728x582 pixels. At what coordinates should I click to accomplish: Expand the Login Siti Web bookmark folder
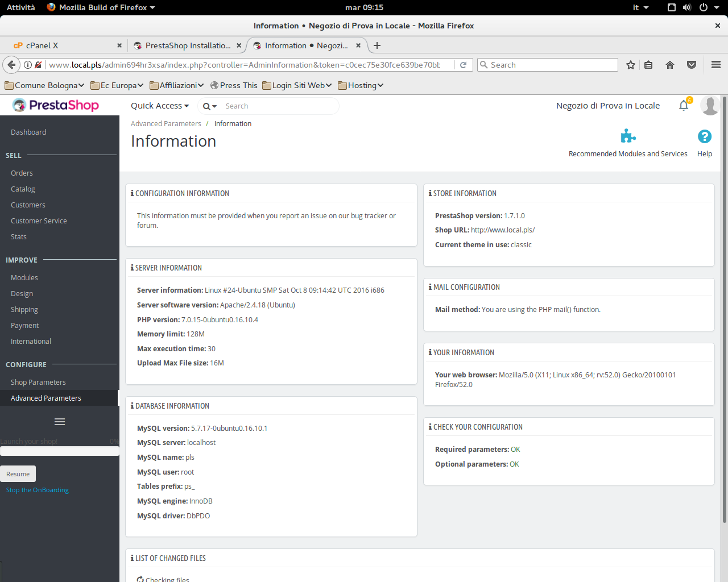point(297,85)
